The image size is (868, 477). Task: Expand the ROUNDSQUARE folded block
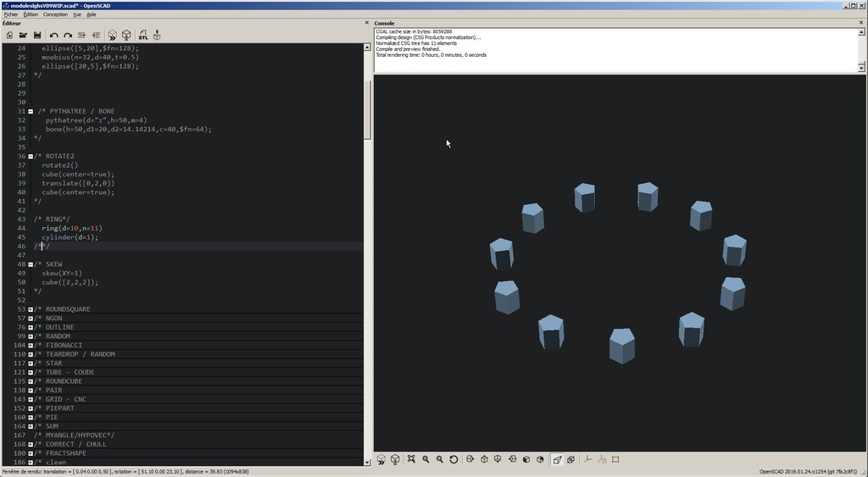coord(31,309)
